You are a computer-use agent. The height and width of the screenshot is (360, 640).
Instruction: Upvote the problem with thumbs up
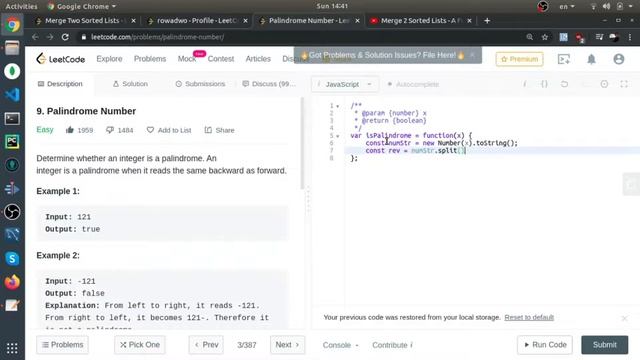pos(70,130)
